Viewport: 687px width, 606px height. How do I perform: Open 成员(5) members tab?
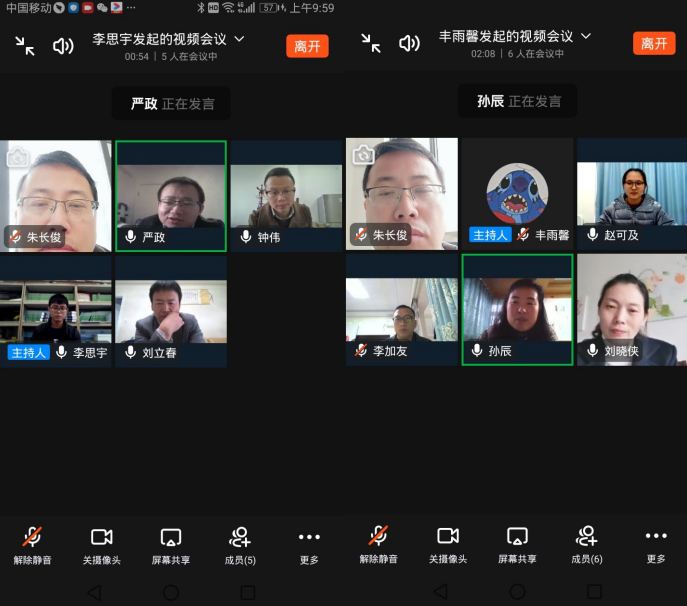pyautogui.click(x=240, y=545)
